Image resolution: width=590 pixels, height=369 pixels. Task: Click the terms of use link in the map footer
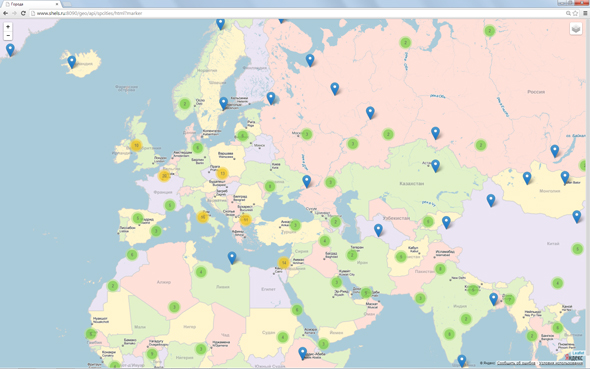(560, 363)
